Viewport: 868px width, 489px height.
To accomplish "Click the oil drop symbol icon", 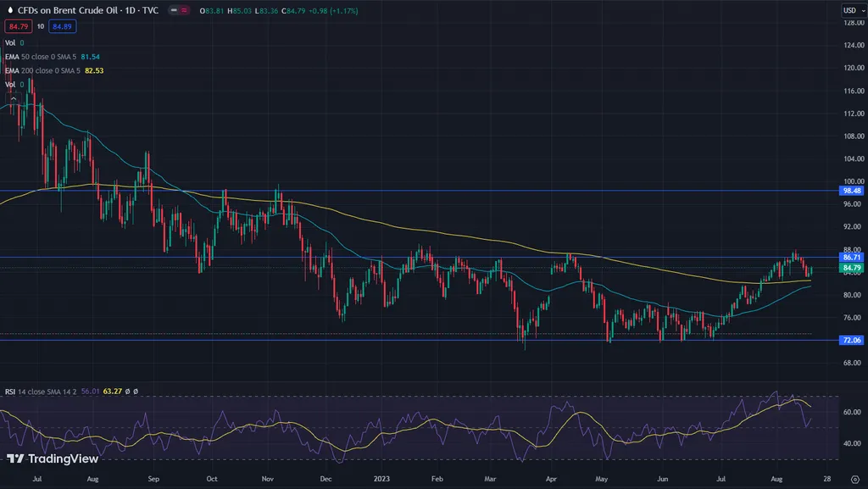I will (9, 9).
